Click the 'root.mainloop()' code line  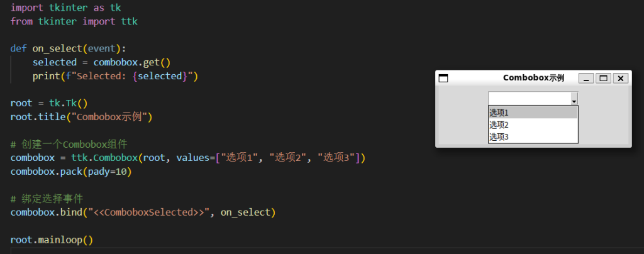(x=52, y=240)
